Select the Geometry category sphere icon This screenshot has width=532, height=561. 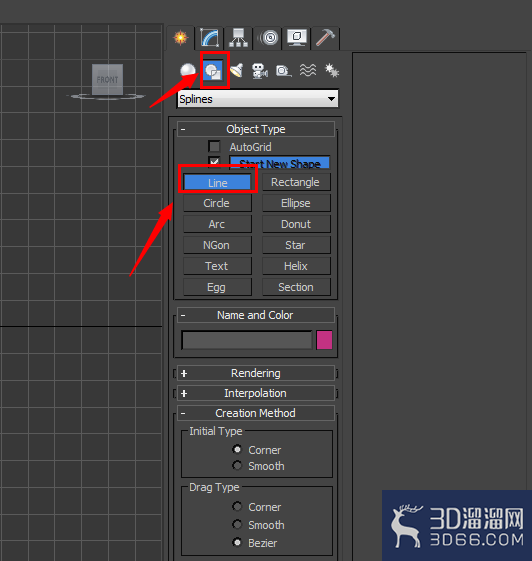click(x=188, y=70)
